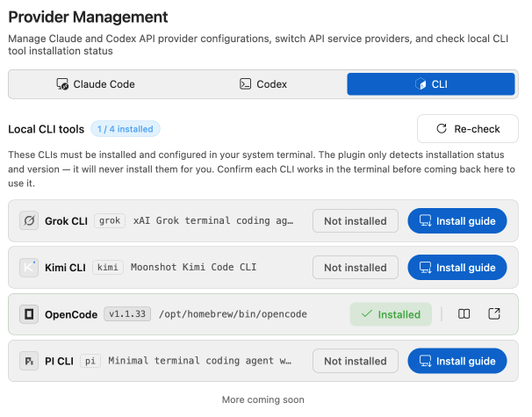The width and height of the screenshot is (532, 417).
Task: Click the Grok CLI logo icon
Action: 29,221
